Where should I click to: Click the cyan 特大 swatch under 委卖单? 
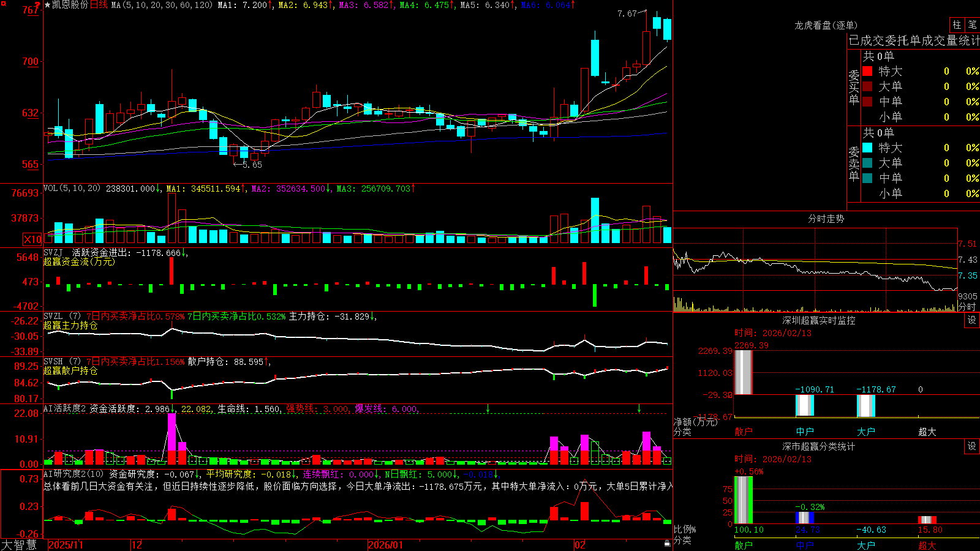(x=867, y=148)
